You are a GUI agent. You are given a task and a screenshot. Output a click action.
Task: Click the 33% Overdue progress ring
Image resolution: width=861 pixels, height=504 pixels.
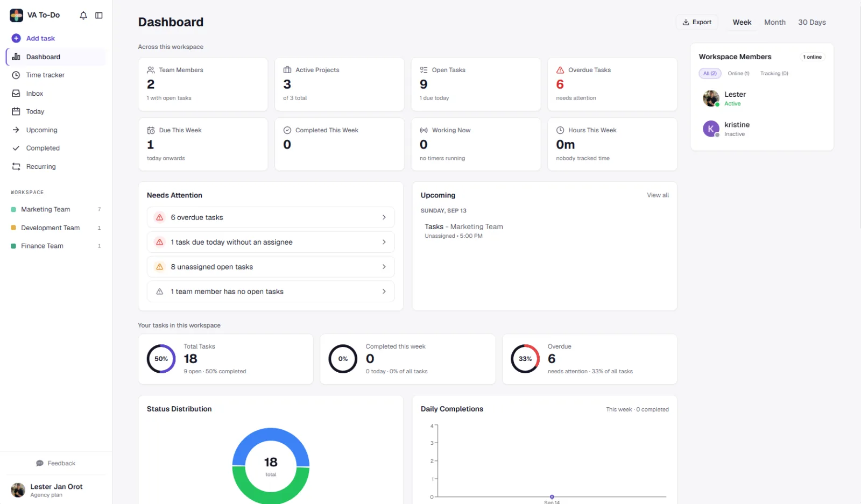pos(525,359)
